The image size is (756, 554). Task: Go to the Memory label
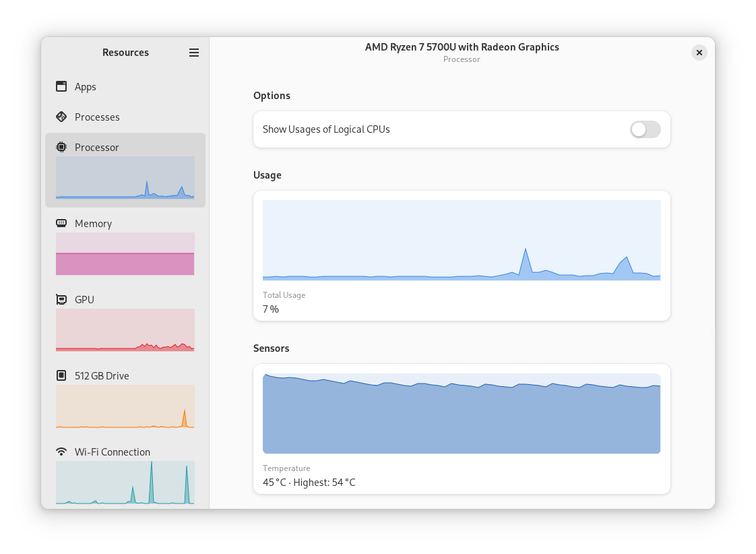tap(93, 224)
